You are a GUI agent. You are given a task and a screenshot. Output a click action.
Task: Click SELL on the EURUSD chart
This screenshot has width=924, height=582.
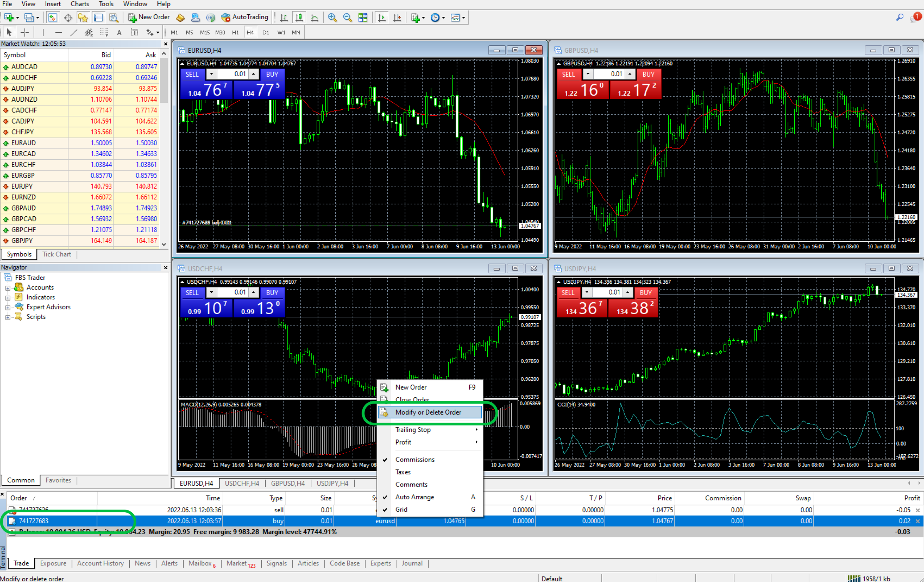click(x=192, y=74)
